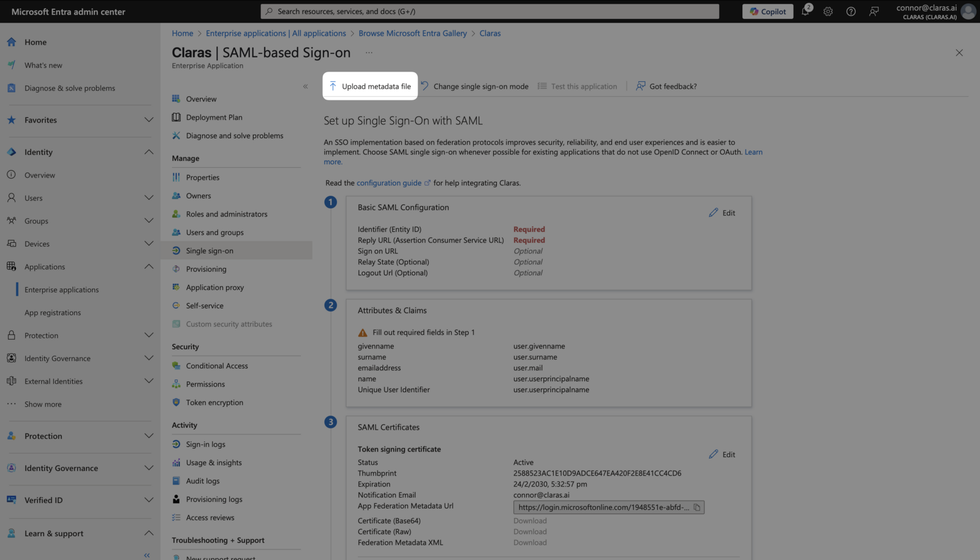Click the Home icon in left navigation
The image size is (980, 560).
12,42
